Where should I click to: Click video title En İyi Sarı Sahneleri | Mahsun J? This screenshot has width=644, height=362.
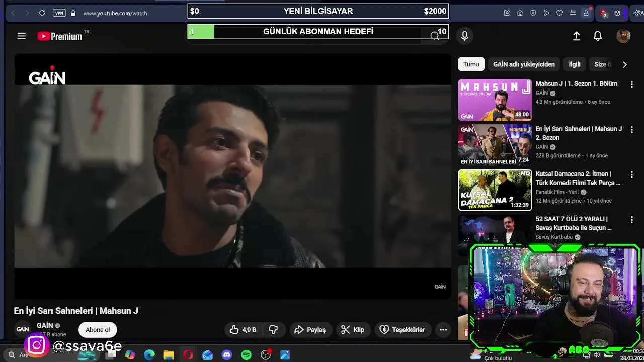point(76,311)
